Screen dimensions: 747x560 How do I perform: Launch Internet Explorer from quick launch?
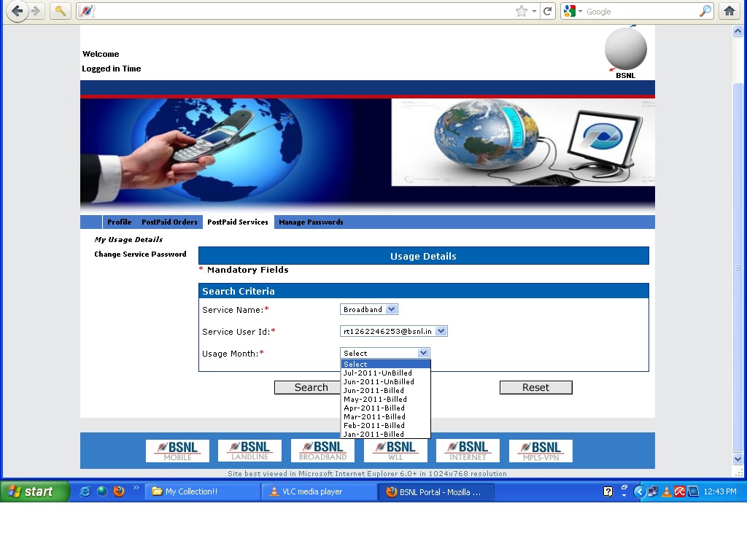(x=85, y=491)
